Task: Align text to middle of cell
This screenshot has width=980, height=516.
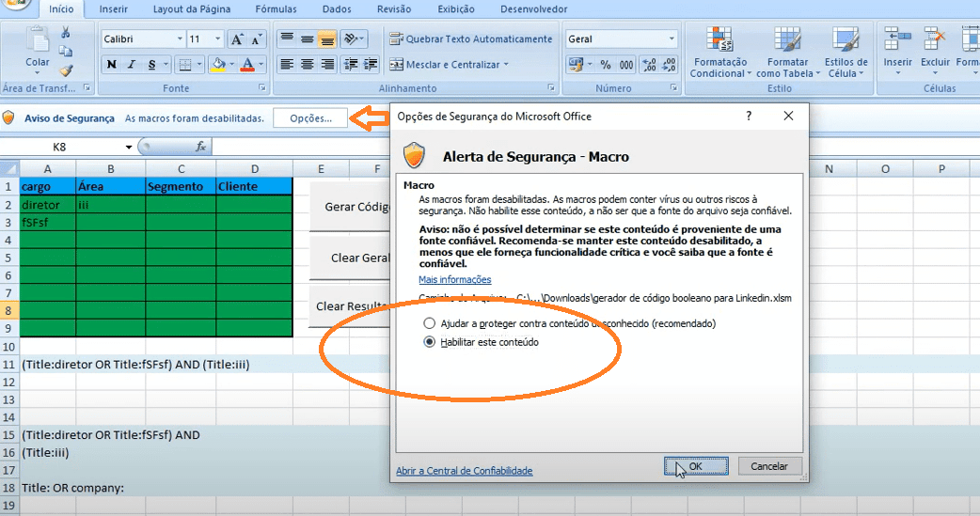Action: point(307,39)
